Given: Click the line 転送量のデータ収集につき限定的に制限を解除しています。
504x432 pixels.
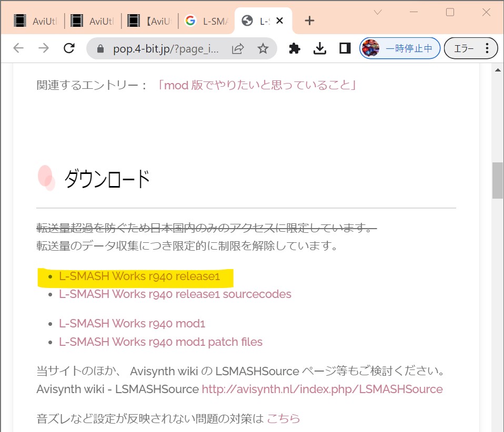Looking at the screenshot, I should tap(187, 246).
